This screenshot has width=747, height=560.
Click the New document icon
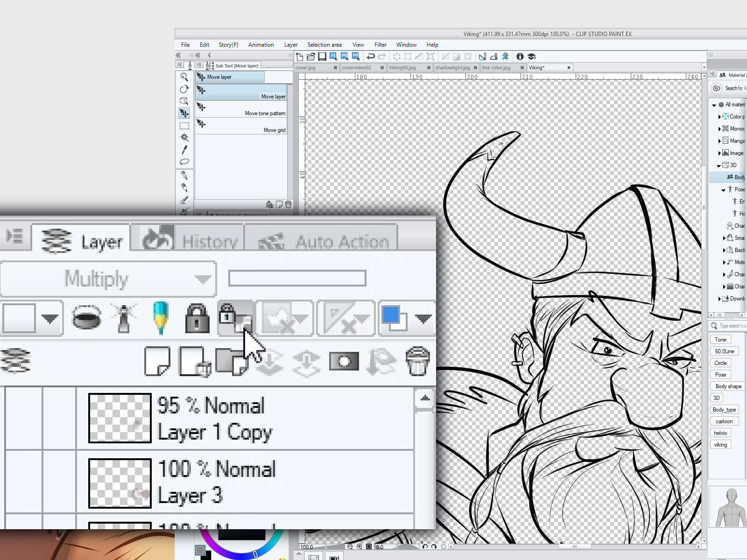pos(300,56)
